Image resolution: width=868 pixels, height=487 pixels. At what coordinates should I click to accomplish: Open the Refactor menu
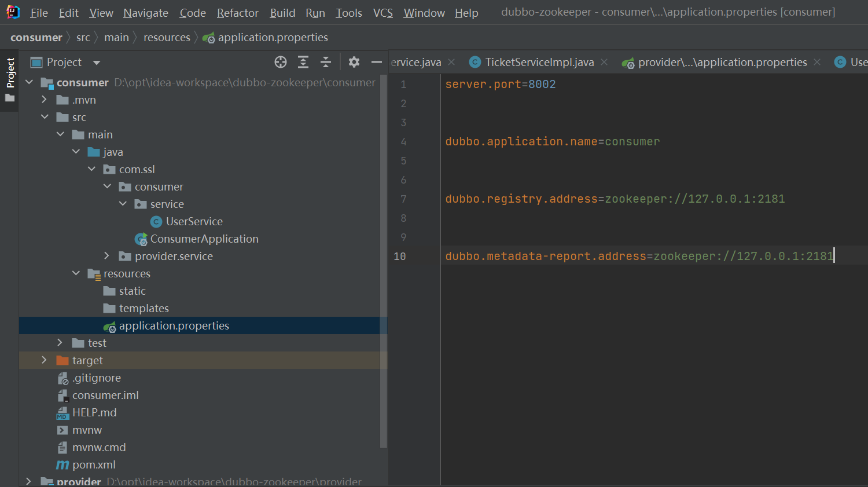pos(238,13)
